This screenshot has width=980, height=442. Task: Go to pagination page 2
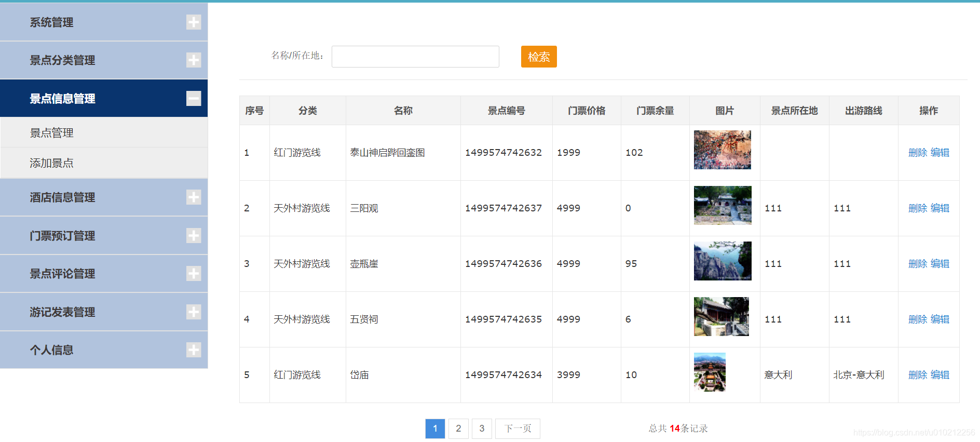458,428
